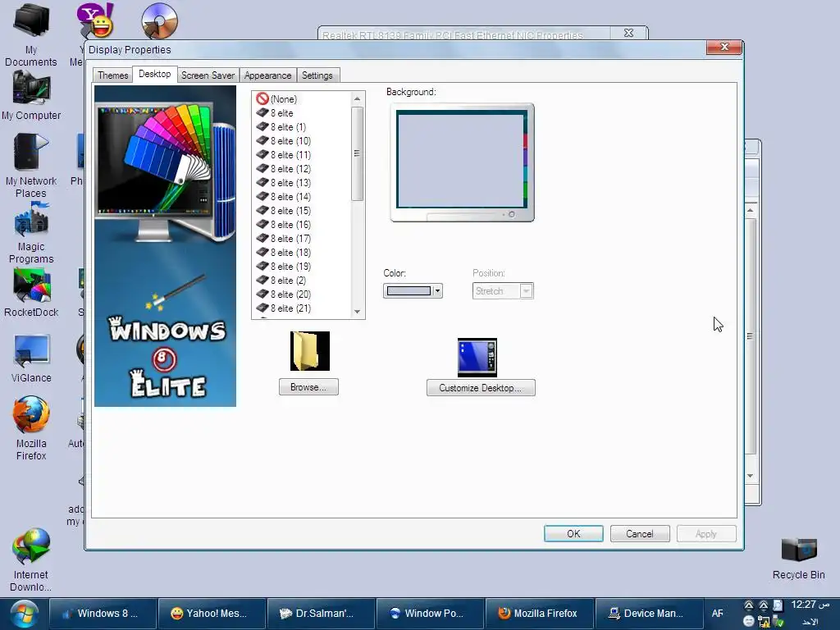Click background window scroll-down arrow
840x630 pixels.
(750, 476)
